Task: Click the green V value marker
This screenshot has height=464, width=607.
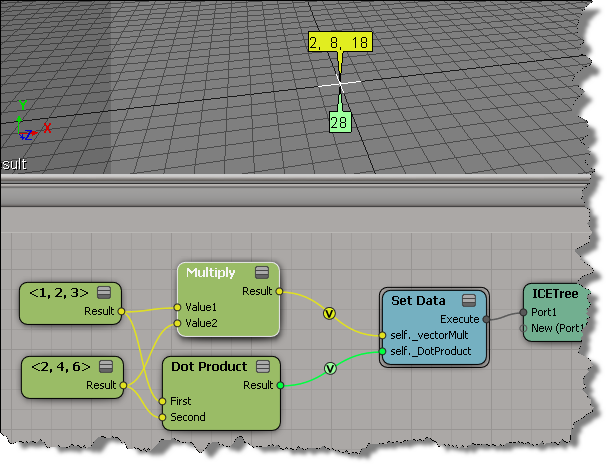Action: click(329, 368)
